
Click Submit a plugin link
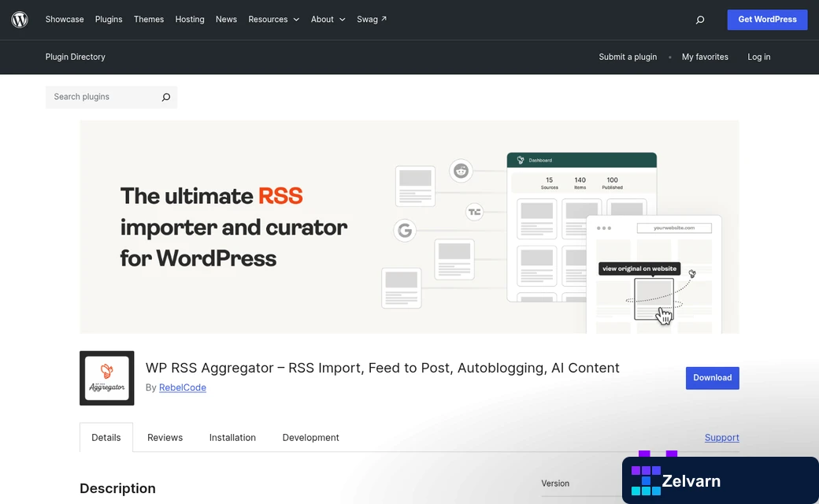[x=628, y=57]
